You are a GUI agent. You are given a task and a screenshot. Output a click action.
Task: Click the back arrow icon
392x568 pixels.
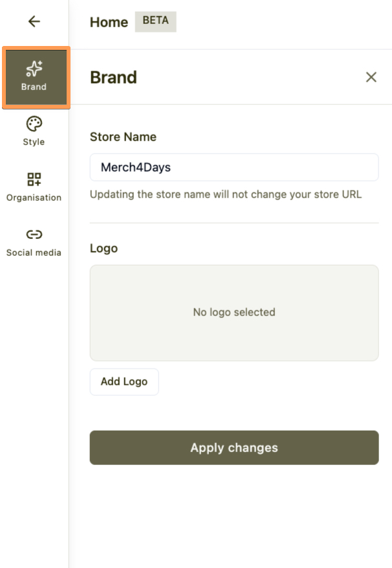[34, 21]
